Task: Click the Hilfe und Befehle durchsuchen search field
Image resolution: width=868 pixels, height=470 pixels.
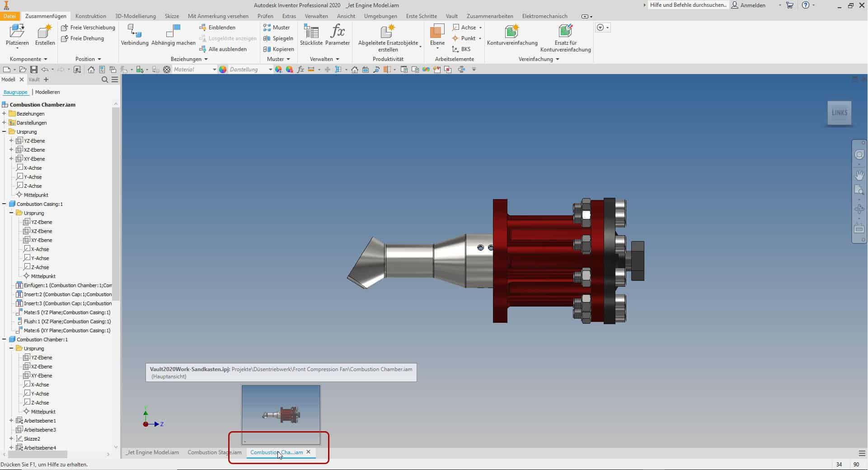Action: (x=688, y=5)
